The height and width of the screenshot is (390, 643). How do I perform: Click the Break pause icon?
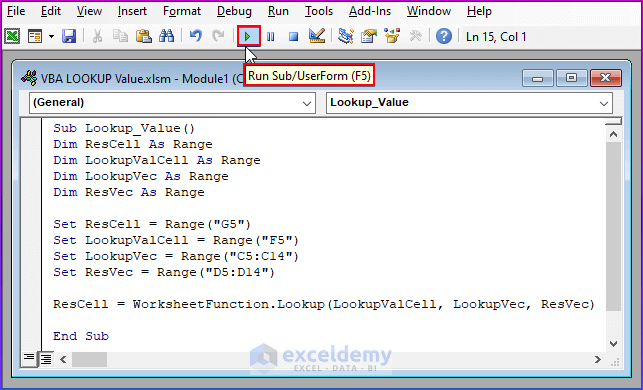pos(271,36)
